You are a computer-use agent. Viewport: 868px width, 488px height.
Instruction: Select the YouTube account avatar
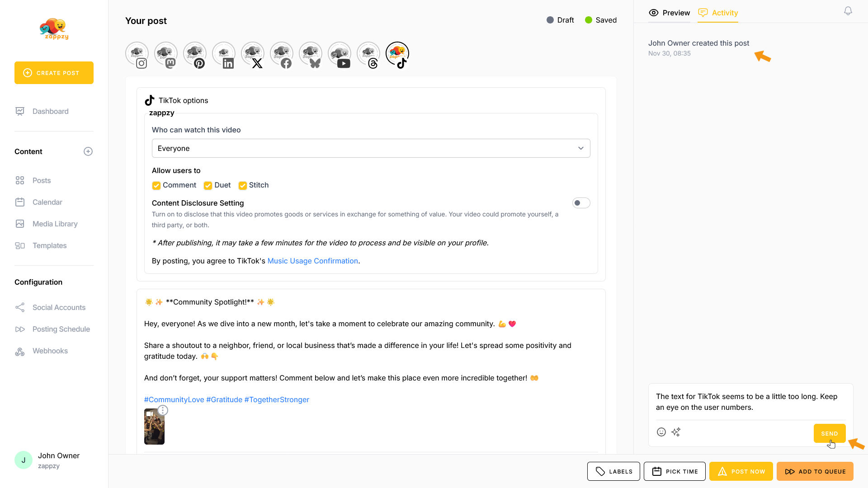[340, 55]
